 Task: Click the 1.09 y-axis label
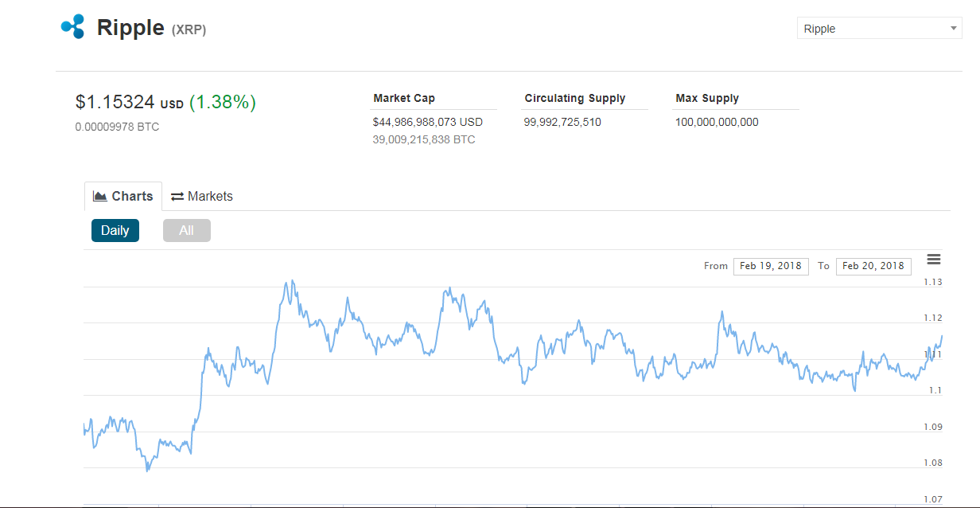pos(933,427)
